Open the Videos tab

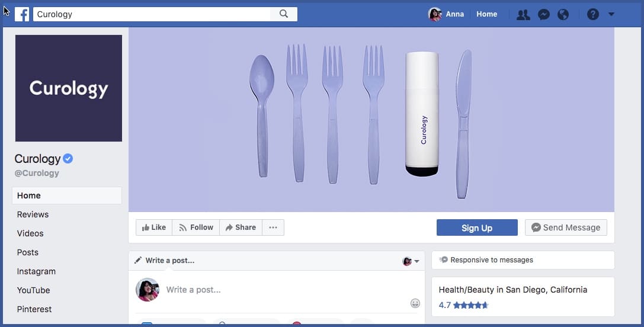point(30,233)
